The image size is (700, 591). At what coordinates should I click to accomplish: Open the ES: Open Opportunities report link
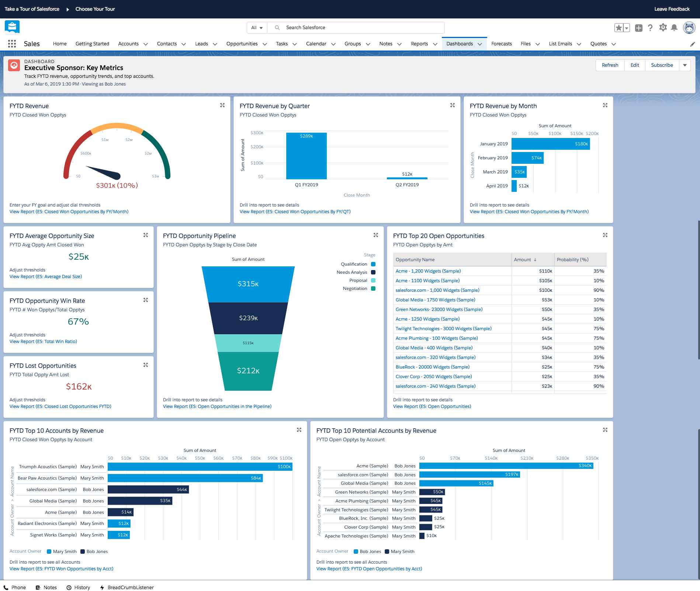click(x=432, y=406)
